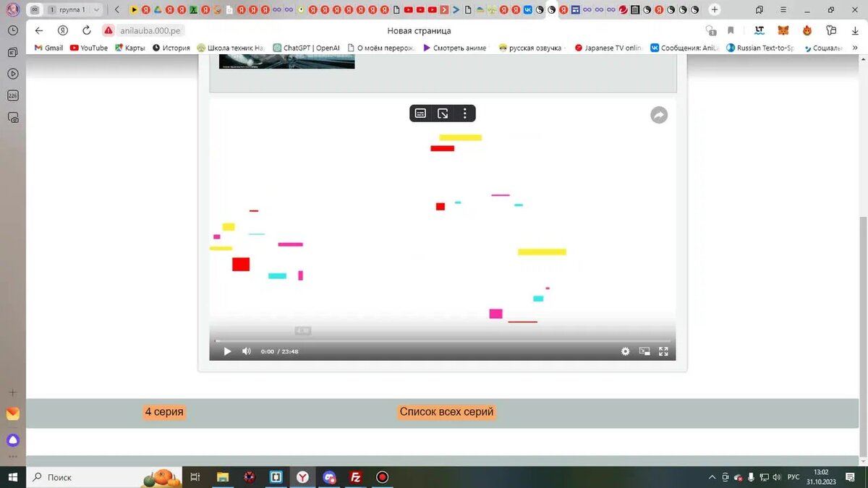Screen dimensions: 868x488
Task: Go back with browser back arrow
Action: coord(39,30)
